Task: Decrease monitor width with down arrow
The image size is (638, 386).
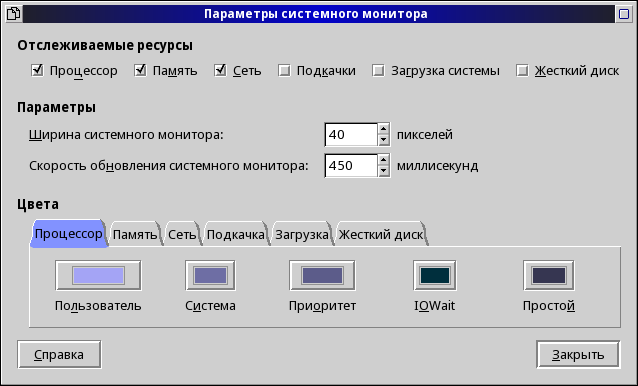Action: [384, 140]
